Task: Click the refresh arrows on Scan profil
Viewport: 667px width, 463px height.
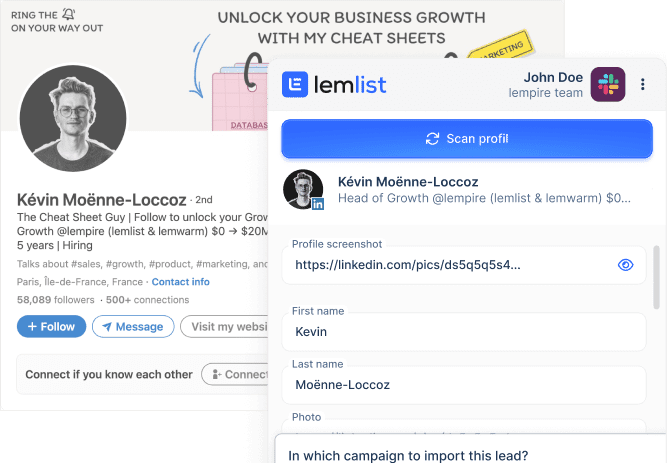Action: (x=432, y=139)
